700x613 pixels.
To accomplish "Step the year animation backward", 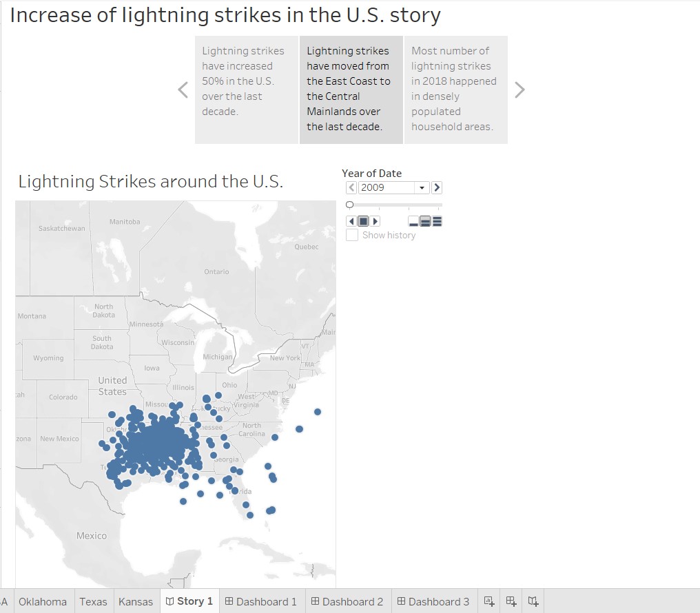I will point(351,220).
